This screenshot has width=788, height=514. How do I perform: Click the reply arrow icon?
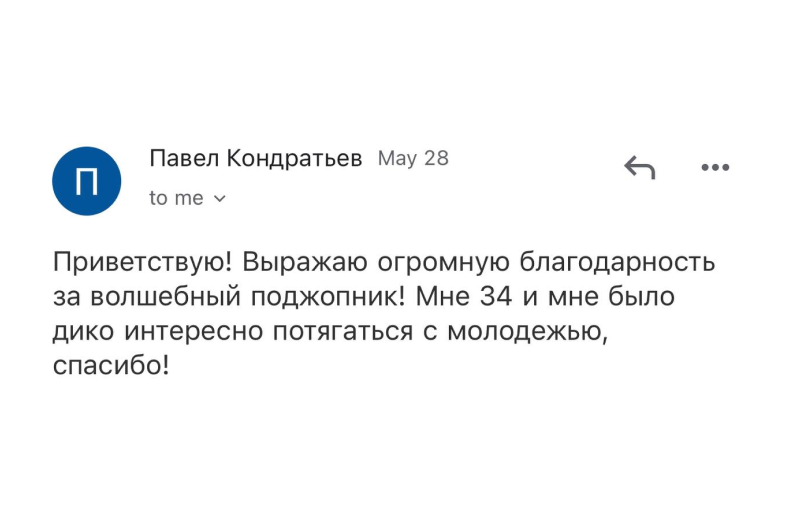coord(639,168)
